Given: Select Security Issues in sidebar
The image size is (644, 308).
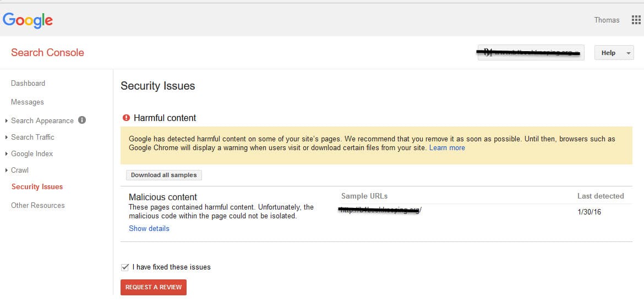Looking at the screenshot, I should coord(37,187).
